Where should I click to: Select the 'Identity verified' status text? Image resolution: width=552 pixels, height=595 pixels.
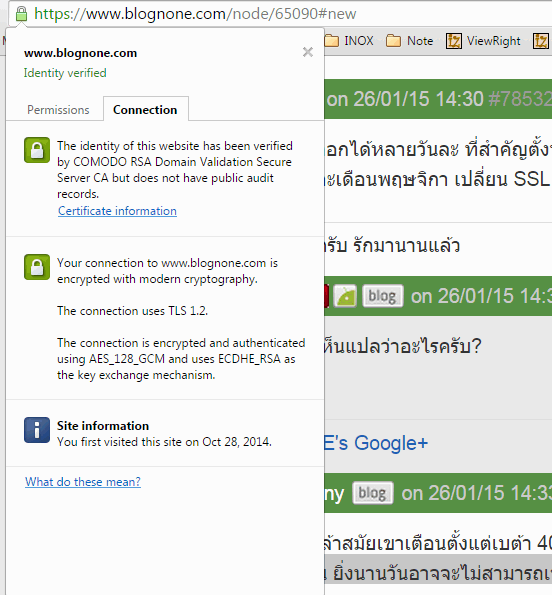click(65, 73)
